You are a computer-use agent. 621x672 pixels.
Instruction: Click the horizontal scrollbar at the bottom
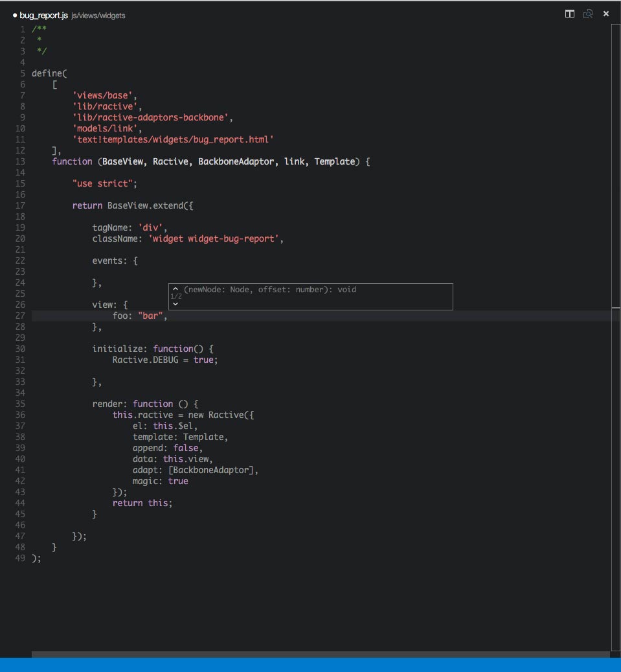[x=321, y=655]
